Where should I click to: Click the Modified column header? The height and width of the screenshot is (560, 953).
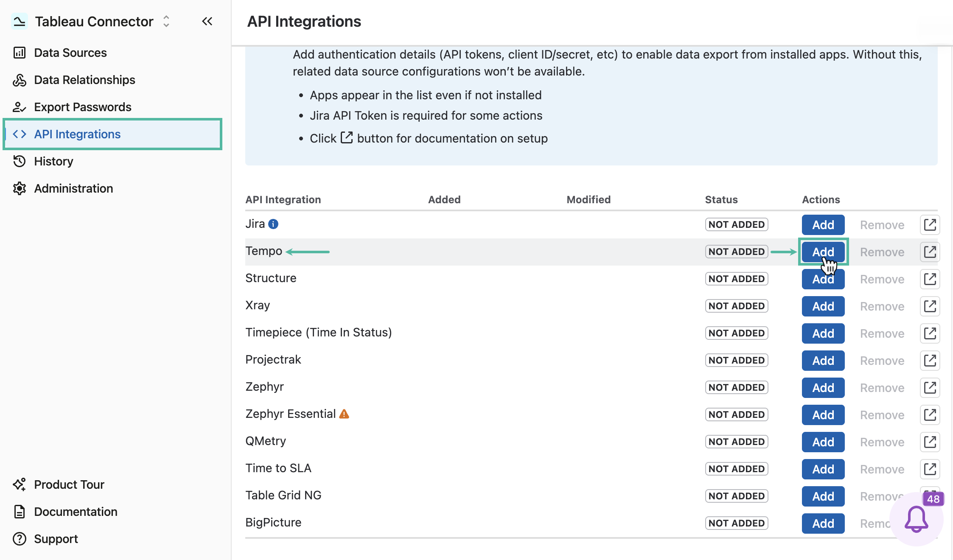(589, 199)
